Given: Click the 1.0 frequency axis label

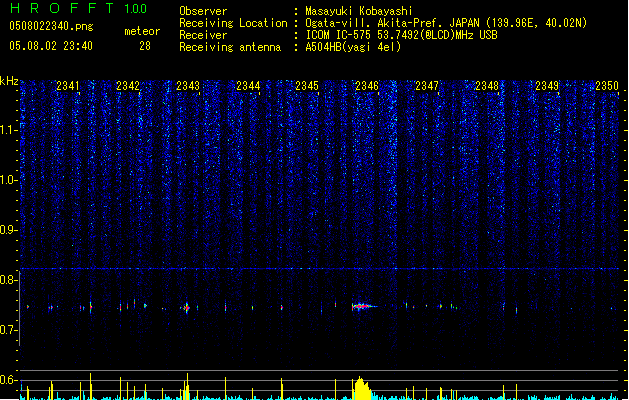Looking at the screenshot, I should coord(8,180).
